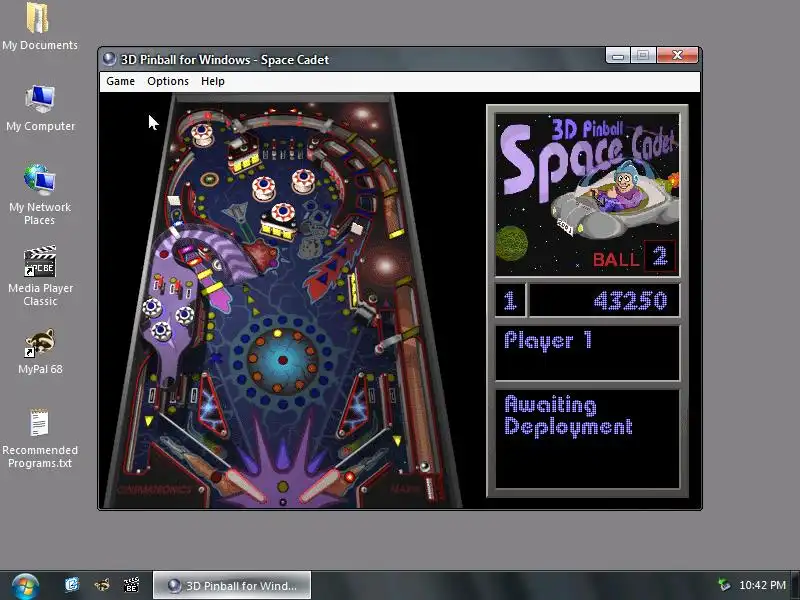Click the ball resting in the plunger lane
The image size is (800, 600).
(424, 466)
